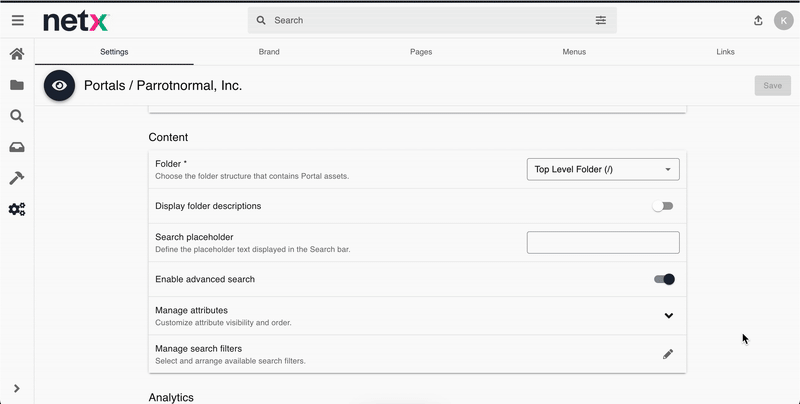Open the Top Level Folder dropdown
Viewport: 800px width, 404px height.
(x=603, y=169)
